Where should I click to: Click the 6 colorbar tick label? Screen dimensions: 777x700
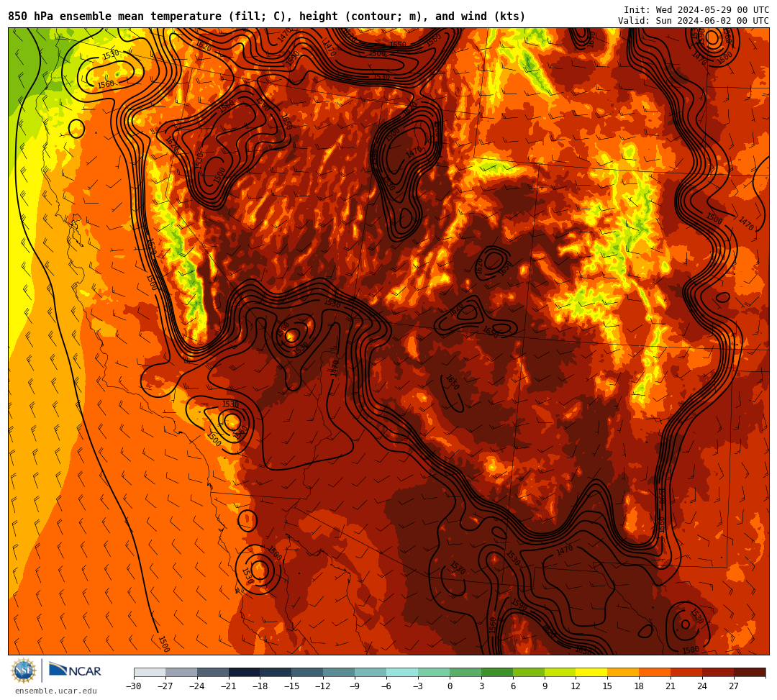(513, 686)
